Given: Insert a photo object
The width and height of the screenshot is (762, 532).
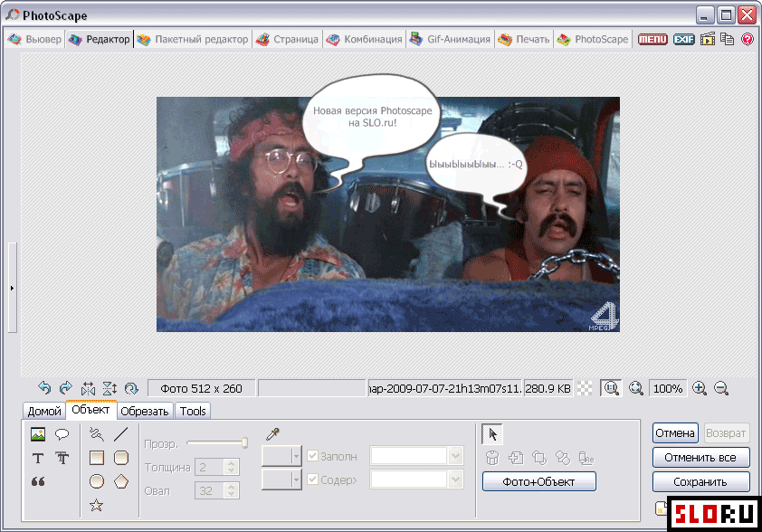Looking at the screenshot, I should (x=38, y=434).
